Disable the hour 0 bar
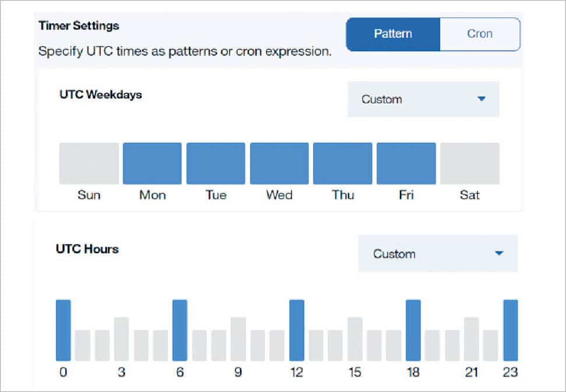 pos(63,330)
